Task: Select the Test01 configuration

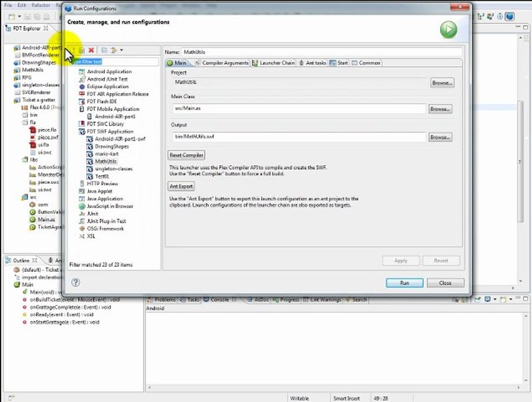Action: coord(102,176)
